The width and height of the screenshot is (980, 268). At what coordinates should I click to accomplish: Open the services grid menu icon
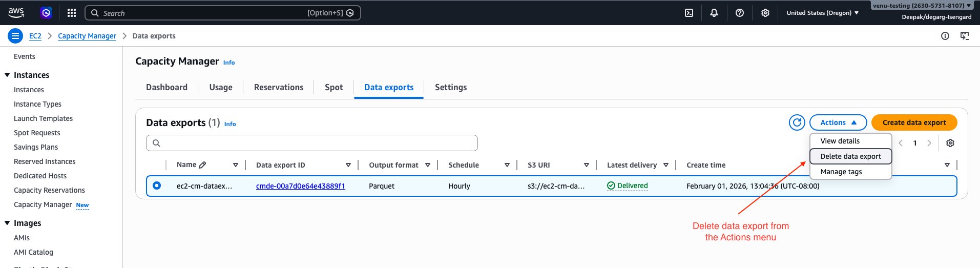click(x=72, y=13)
